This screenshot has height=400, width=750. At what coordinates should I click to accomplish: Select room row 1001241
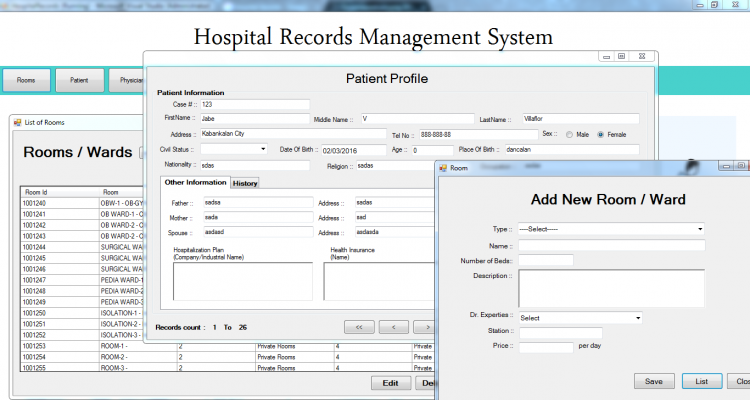(x=82, y=214)
